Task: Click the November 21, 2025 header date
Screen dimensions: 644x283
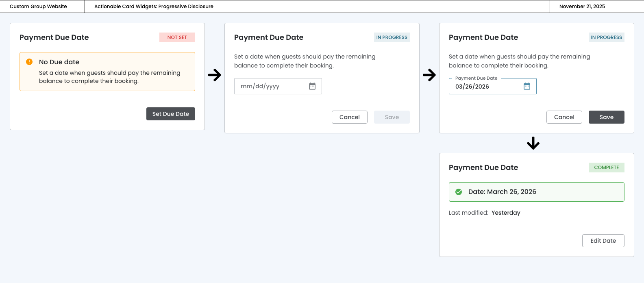Action: pyautogui.click(x=582, y=7)
